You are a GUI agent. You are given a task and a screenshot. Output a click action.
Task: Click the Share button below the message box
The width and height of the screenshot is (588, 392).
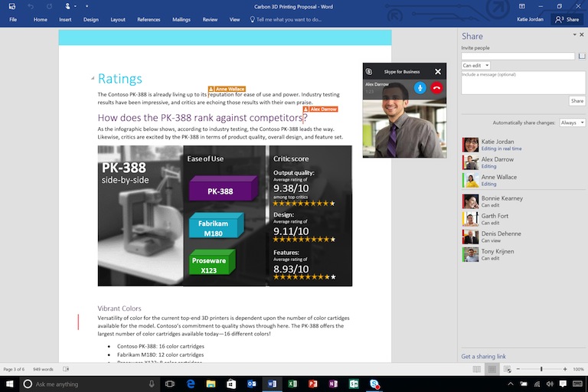pyautogui.click(x=577, y=100)
